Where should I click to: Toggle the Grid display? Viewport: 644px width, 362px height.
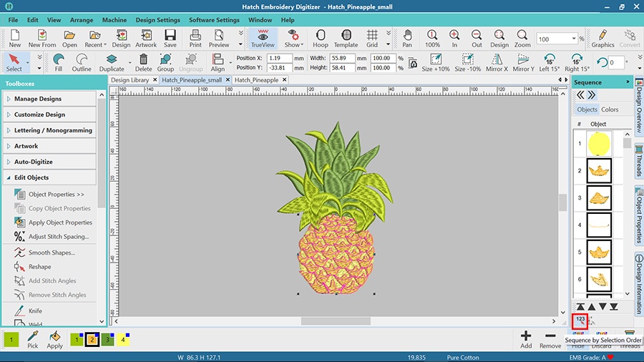point(372,38)
